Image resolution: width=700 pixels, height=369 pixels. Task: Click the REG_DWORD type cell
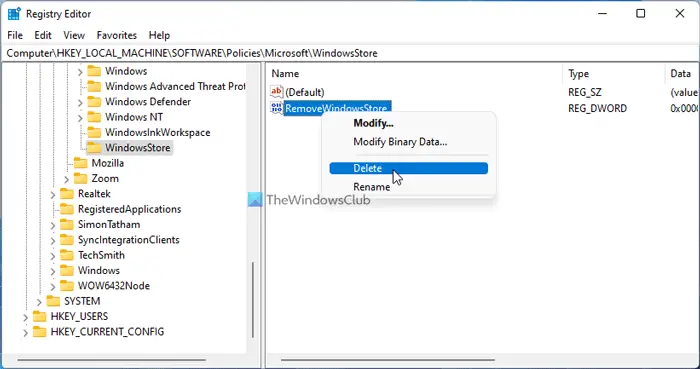[x=597, y=108]
